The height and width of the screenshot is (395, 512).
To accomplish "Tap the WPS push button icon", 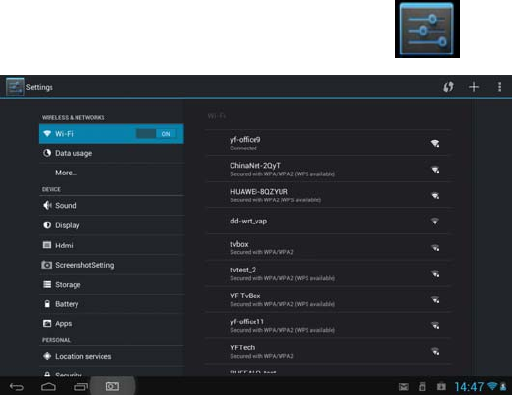I will click(x=448, y=87).
